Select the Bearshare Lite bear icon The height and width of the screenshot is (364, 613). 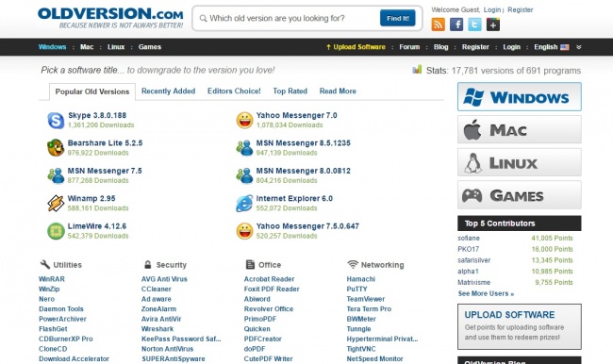coord(56,148)
